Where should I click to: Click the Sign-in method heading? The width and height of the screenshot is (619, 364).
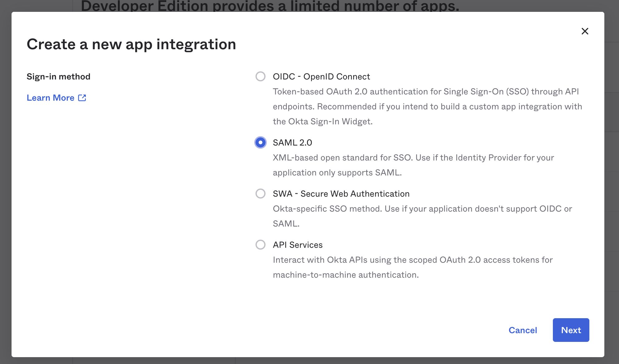tap(58, 77)
